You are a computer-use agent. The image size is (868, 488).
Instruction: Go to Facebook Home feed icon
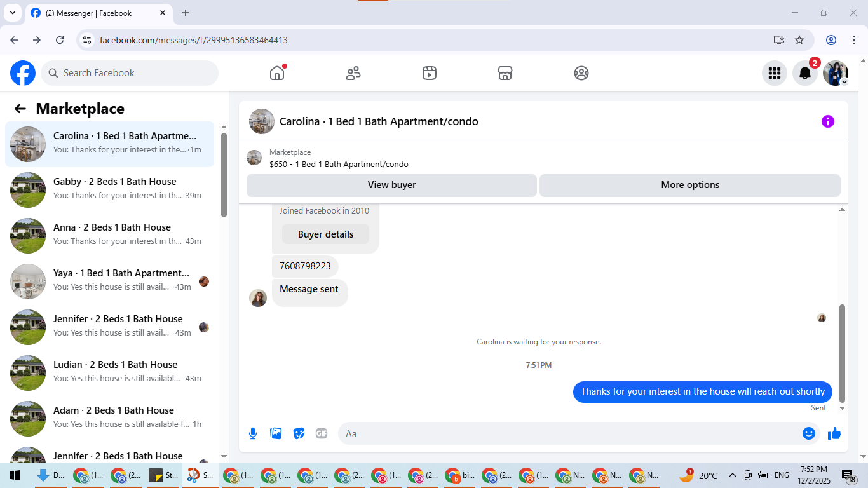click(277, 73)
